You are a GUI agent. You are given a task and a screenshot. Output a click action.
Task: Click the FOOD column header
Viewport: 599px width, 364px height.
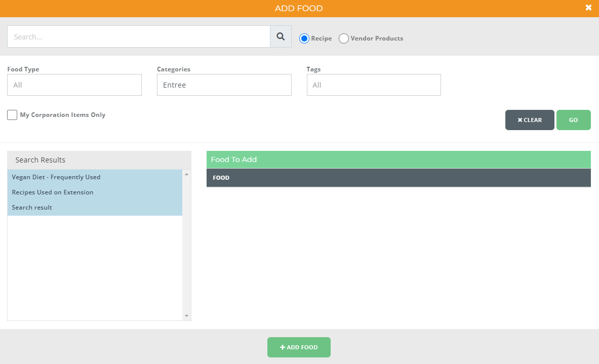click(221, 178)
